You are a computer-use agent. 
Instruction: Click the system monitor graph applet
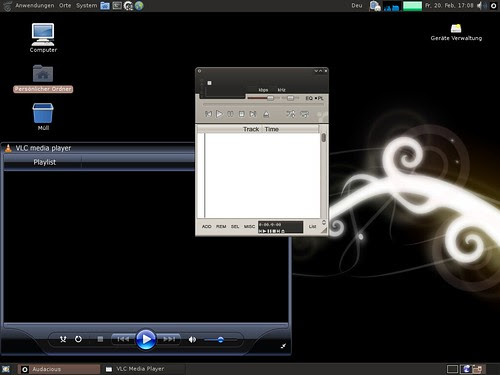pyautogui.click(x=392, y=6)
